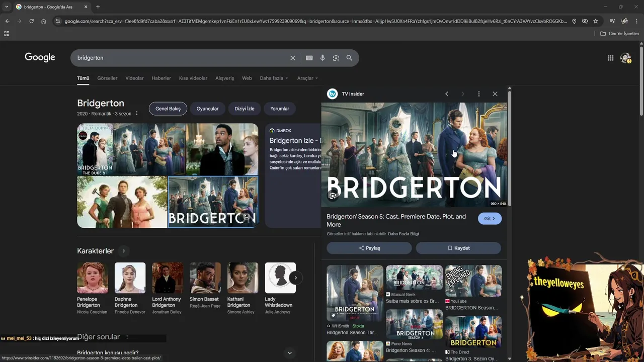This screenshot has height=362, width=644.
Task: Search inside this image with Lens overlay
Action: point(333,196)
